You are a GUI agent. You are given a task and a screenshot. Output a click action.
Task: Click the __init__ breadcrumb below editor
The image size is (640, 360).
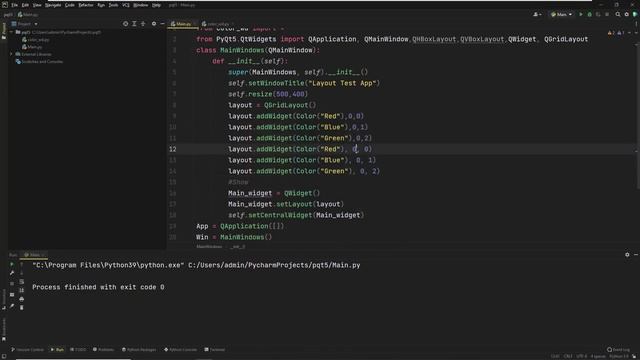[x=238, y=247]
